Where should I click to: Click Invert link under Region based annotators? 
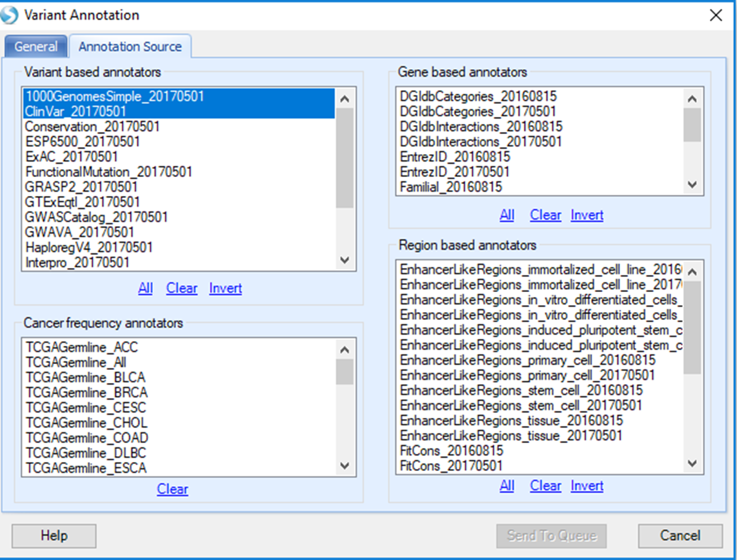pyautogui.click(x=587, y=486)
